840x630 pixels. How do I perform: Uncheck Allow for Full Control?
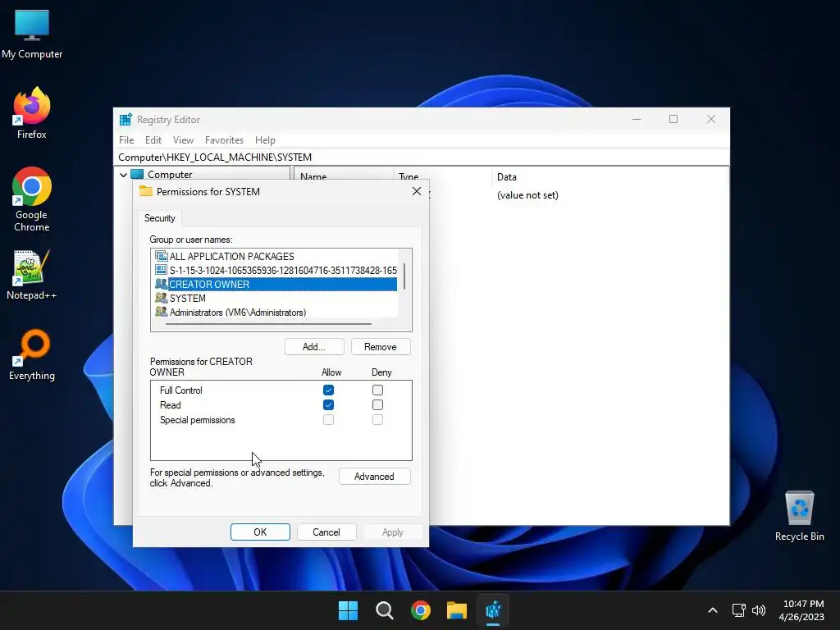pos(328,390)
